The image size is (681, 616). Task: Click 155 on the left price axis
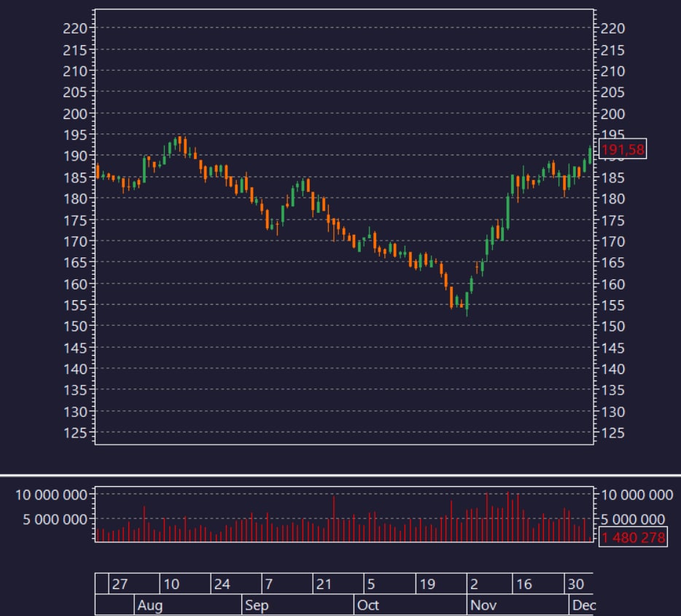pyautogui.click(x=75, y=305)
